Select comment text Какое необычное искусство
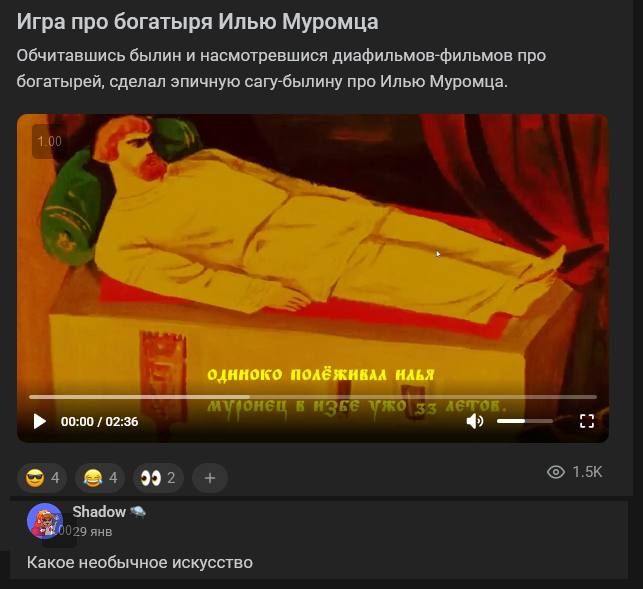 click(x=140, y=562)
